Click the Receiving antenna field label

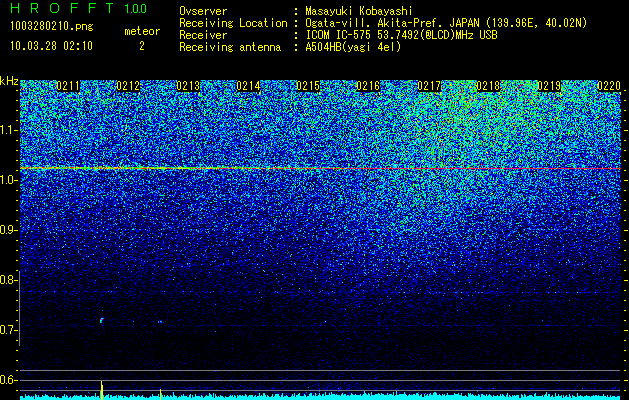pyautogui.click(x=230, y=47)
